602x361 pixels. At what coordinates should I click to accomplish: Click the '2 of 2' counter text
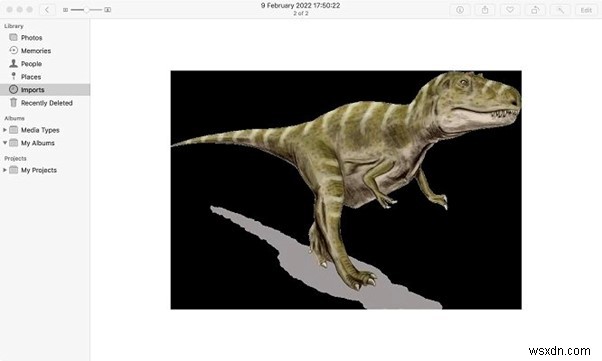pos(301,13)
